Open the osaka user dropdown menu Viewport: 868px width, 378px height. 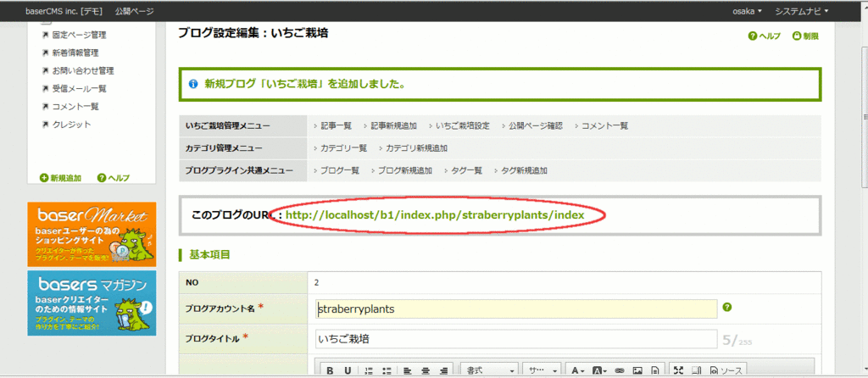click(x=748, y=11)
